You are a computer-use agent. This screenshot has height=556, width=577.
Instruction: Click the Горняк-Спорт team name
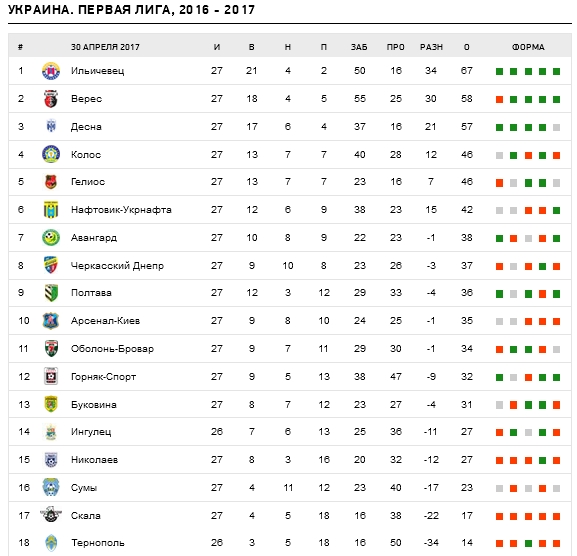[x=103, y=377]
